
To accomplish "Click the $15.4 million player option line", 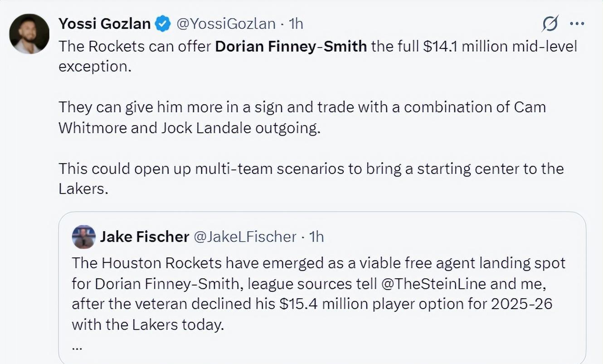I will point(312,304).
